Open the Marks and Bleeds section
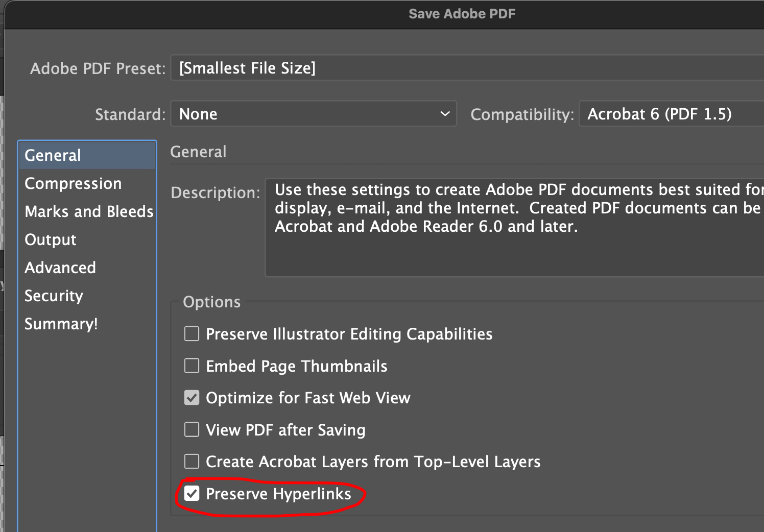This screenshot has height=532, width=764. (89, 211)
